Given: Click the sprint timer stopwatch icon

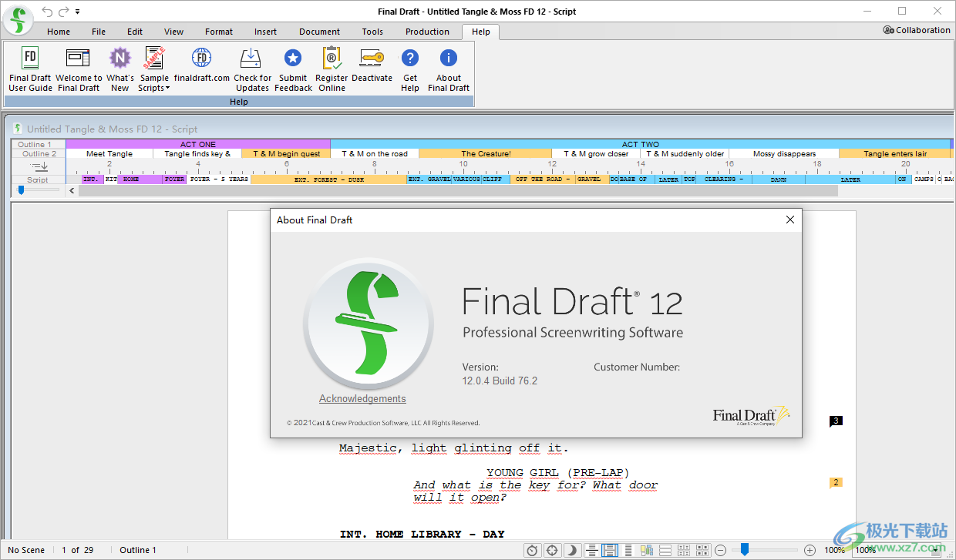Looking at the screenshot, I should 532,550.
